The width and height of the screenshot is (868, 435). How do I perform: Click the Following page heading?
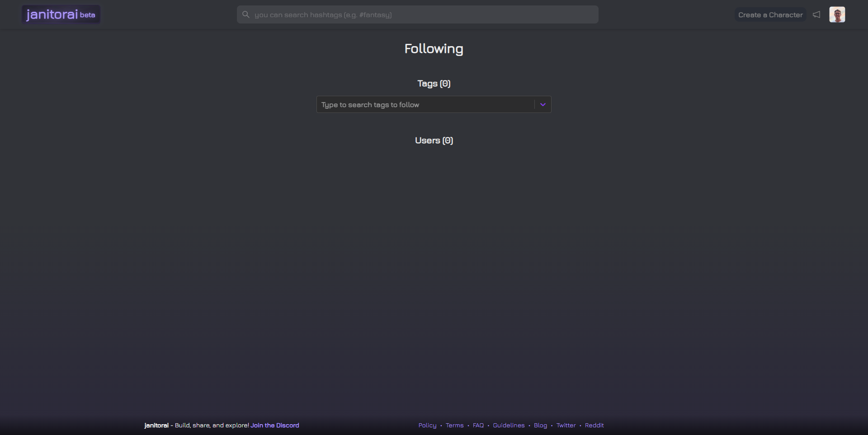[434, 49]
